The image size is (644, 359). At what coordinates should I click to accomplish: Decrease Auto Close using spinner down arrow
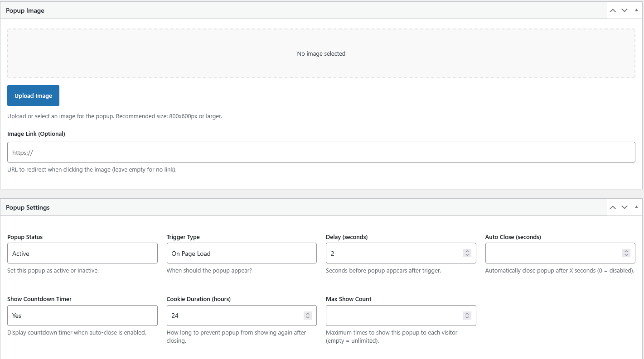coord(626,255)
